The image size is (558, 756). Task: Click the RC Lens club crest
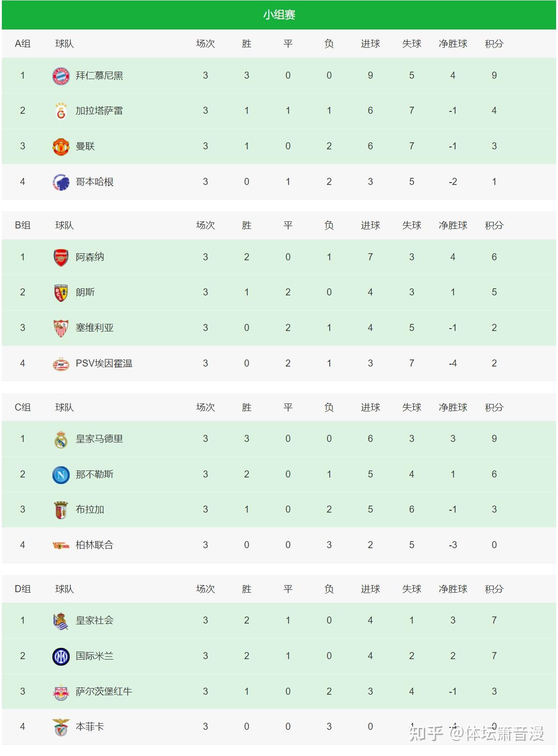click(x=61, y=293)
